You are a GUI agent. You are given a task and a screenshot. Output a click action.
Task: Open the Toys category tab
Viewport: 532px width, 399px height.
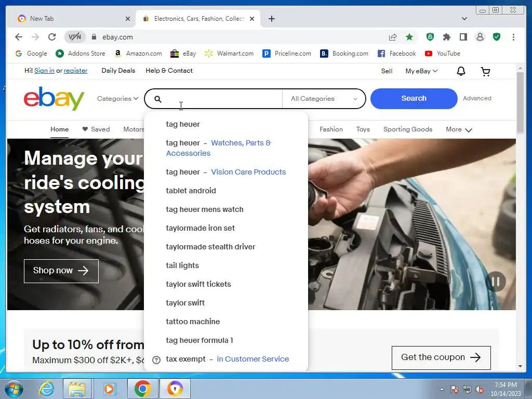(363, 129)
